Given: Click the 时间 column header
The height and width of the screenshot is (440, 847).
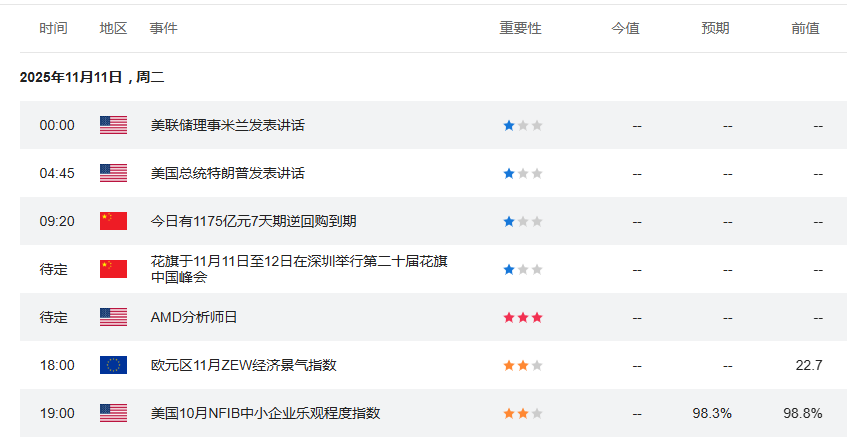Looking at the screenshot, I should 53,28.
